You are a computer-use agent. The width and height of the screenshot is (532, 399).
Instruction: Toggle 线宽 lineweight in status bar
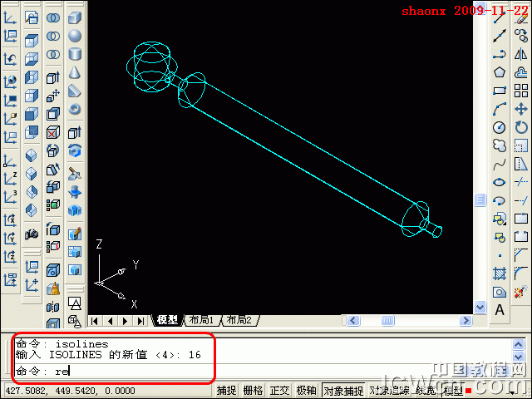point(426,391)
